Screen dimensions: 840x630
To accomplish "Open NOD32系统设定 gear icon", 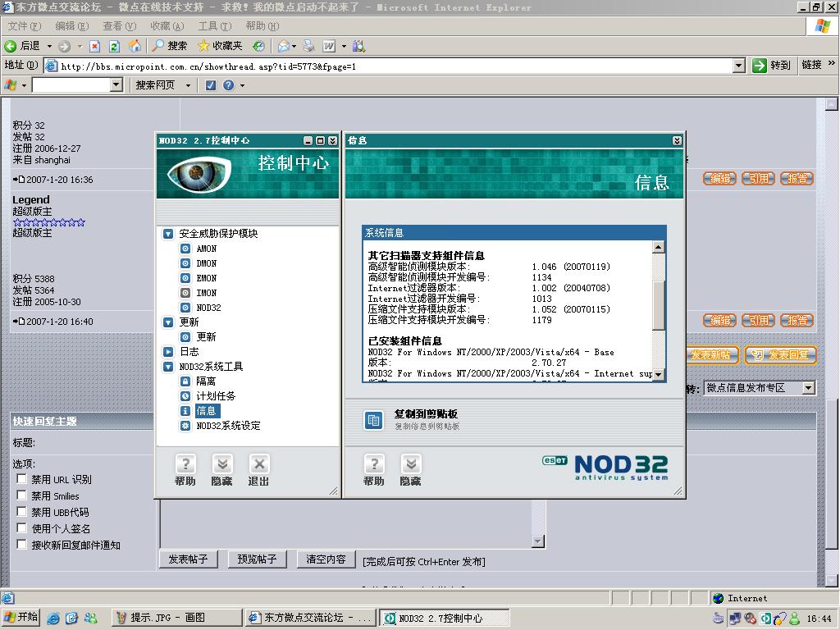I will pyautogui.click(x=185, y=426).
